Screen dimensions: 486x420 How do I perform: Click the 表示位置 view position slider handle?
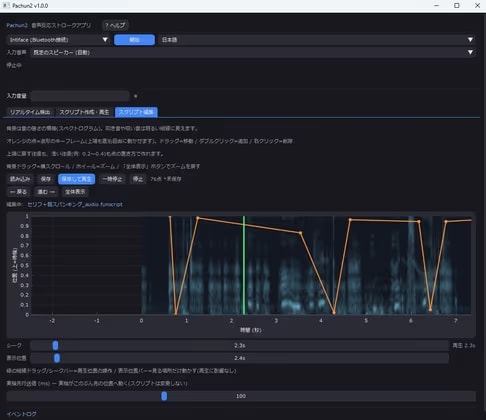click(x=57, y=358)
